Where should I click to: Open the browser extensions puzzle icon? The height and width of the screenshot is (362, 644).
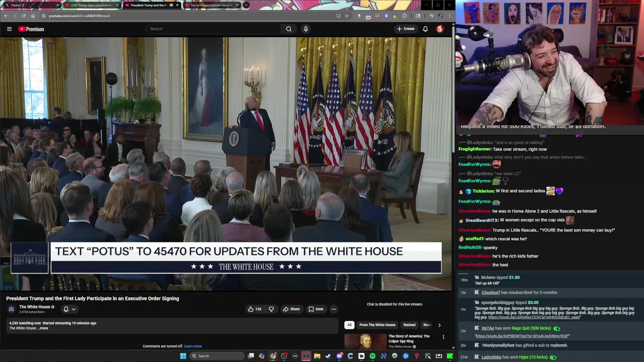404,16
